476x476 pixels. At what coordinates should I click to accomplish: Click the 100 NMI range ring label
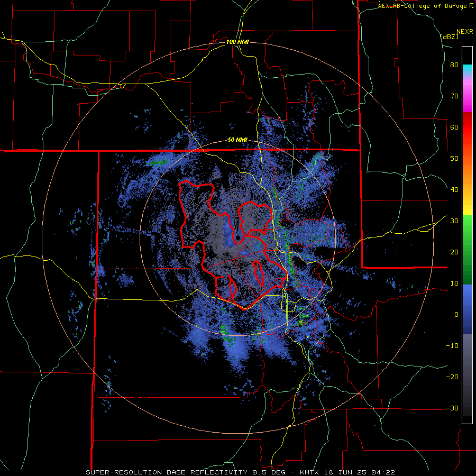coord(237,42)
